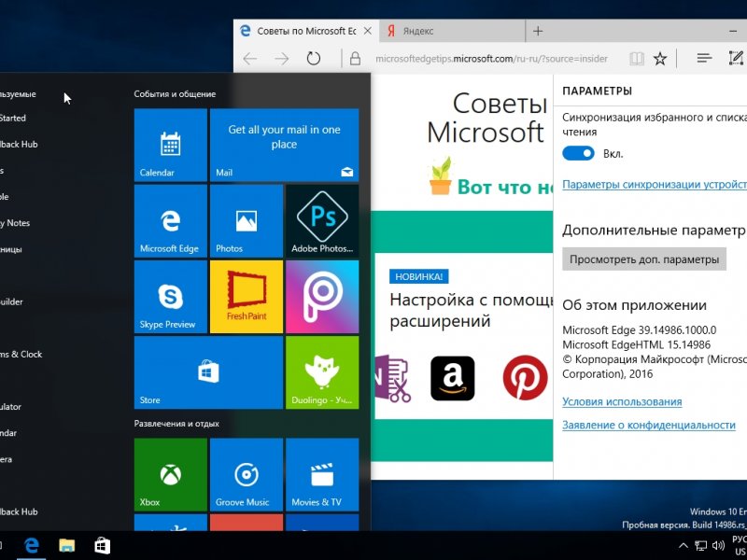The height and width of the screenshot is (560, 747).
Task: Open the PicsArt tile
Action: click(322, 297)
